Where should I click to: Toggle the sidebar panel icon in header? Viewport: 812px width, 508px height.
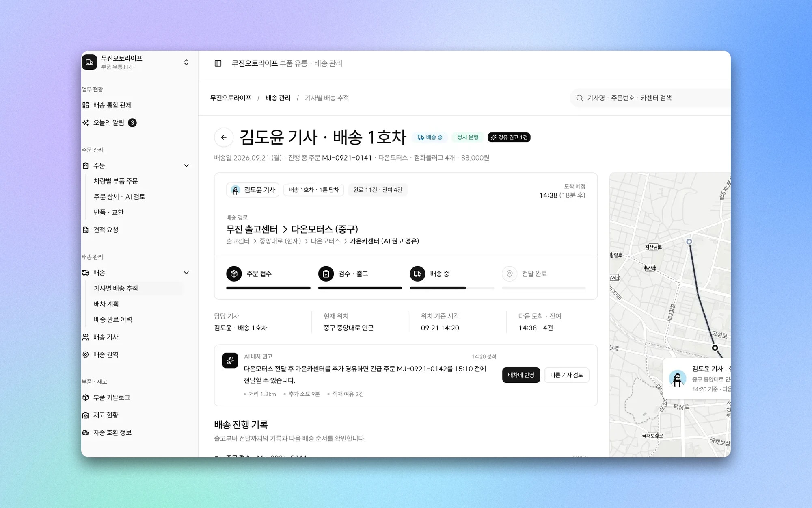point(218,63)
